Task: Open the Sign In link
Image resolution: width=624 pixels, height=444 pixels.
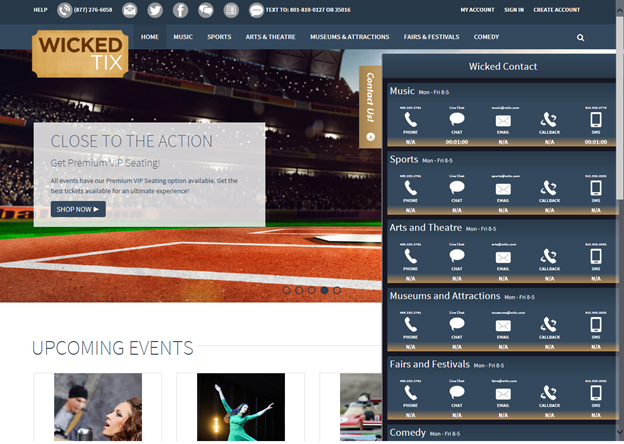Action: pyautogui.click(x=514, y=10)
